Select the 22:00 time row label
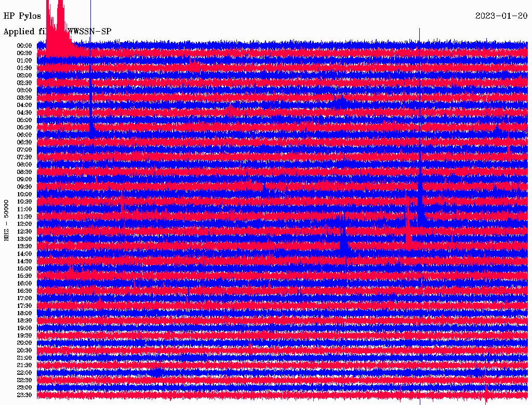Screen dimensions: 532x405 click(x=24, y=372)
